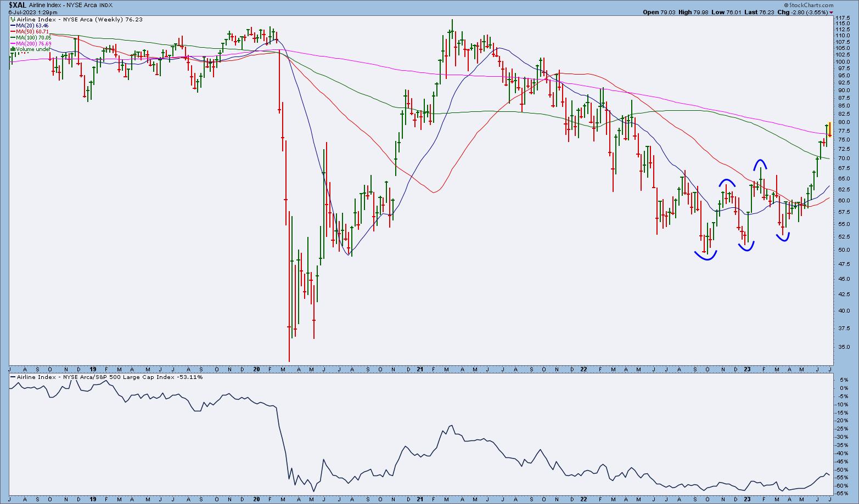Click the $XAL ticker symbol in the header

(17, 5)
